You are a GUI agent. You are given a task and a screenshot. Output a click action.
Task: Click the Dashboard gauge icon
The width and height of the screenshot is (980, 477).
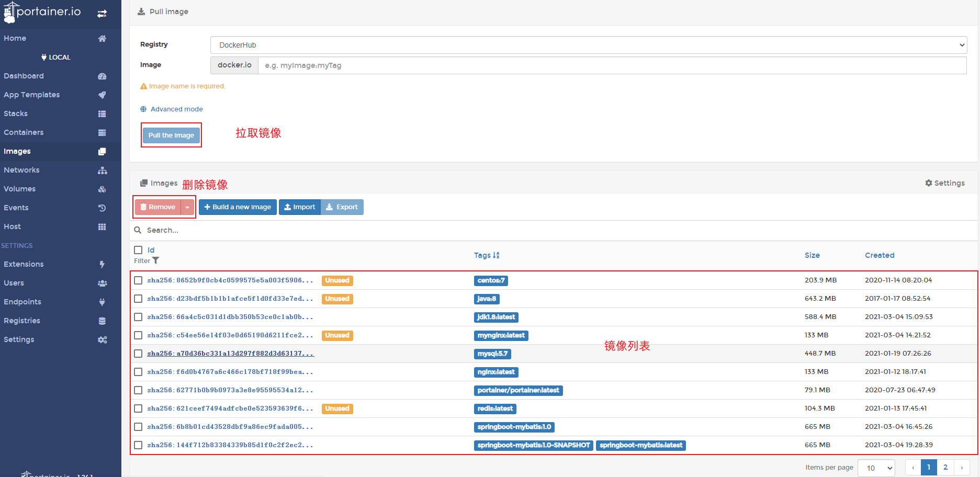pyautogui.click(x=102, y=76)
